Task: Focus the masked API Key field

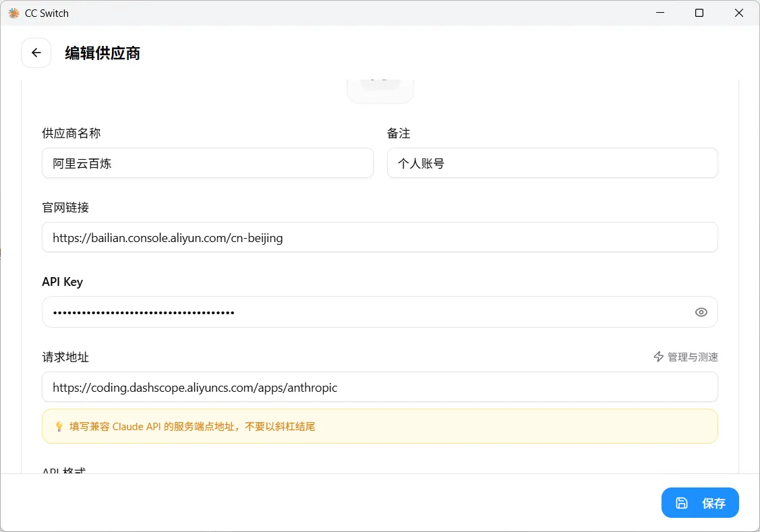Action: (x=380, y=312)
